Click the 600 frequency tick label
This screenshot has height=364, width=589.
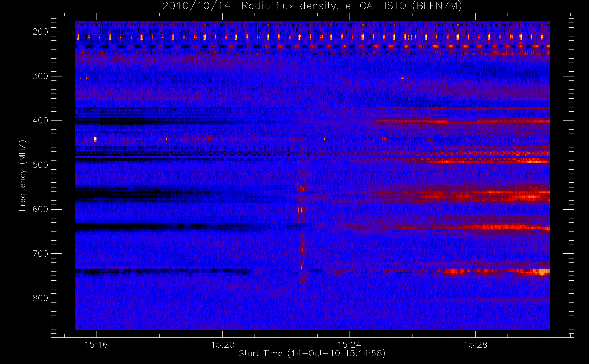coord(40,209)
